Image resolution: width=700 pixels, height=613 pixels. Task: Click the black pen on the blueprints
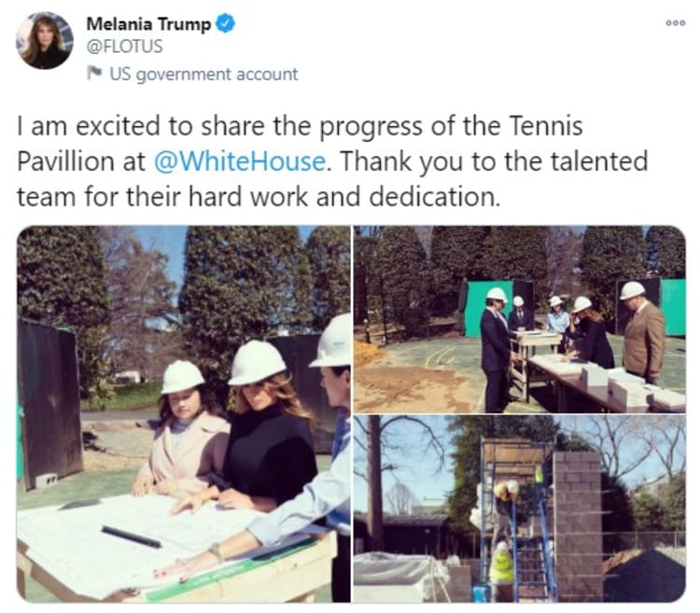point(131,536)
